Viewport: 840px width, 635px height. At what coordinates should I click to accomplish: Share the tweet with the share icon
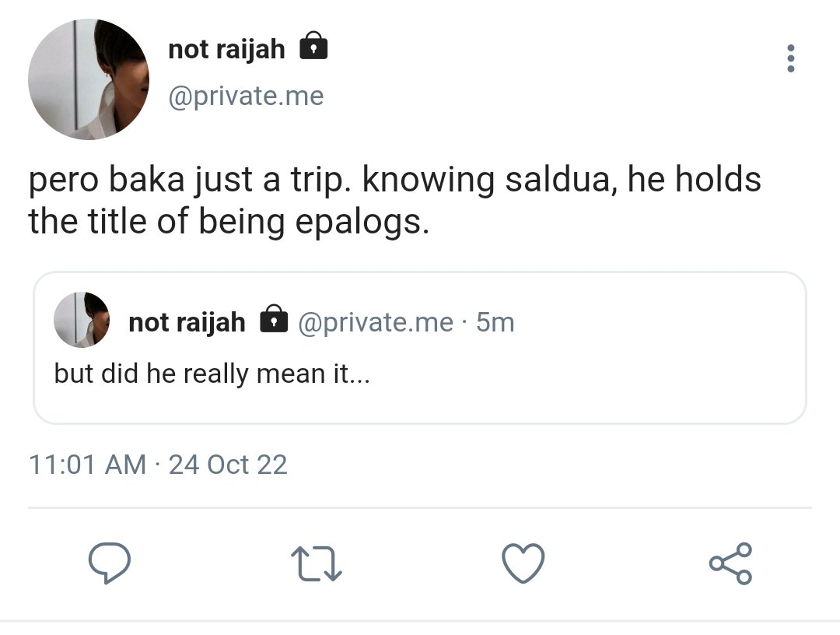(x=730, y=563)
